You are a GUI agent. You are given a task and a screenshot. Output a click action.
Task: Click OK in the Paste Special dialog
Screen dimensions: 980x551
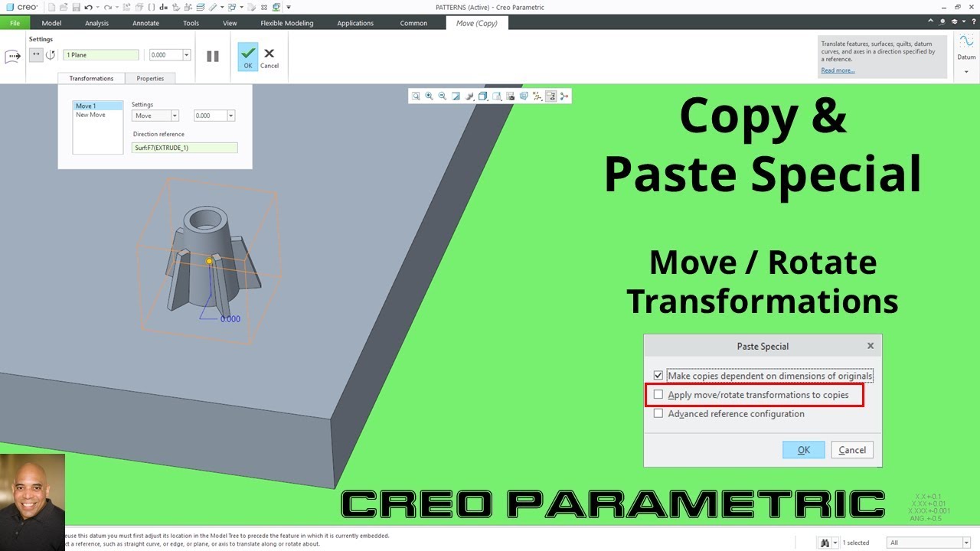pyautogui.click(x=803, y=450)
